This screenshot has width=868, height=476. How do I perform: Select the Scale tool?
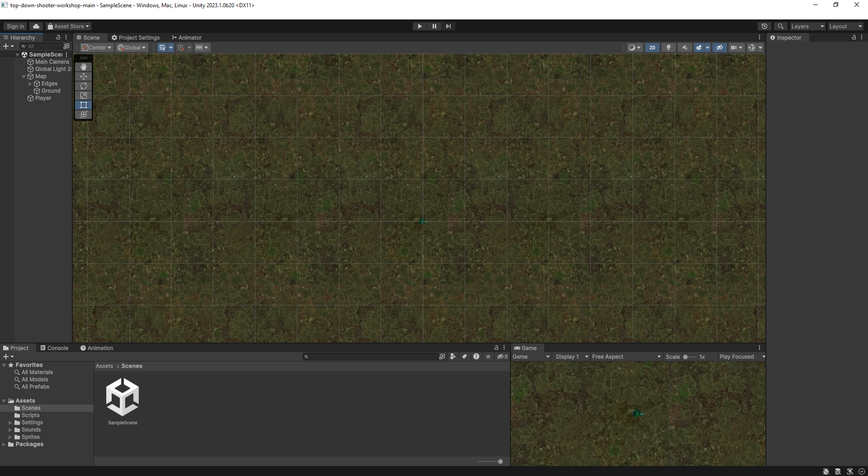83,95
